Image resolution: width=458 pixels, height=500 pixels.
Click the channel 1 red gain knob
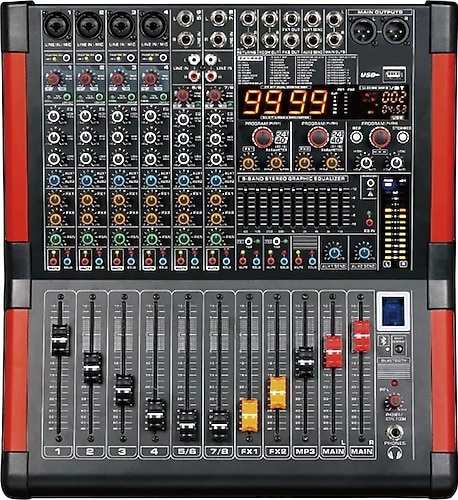click(54, 79)
